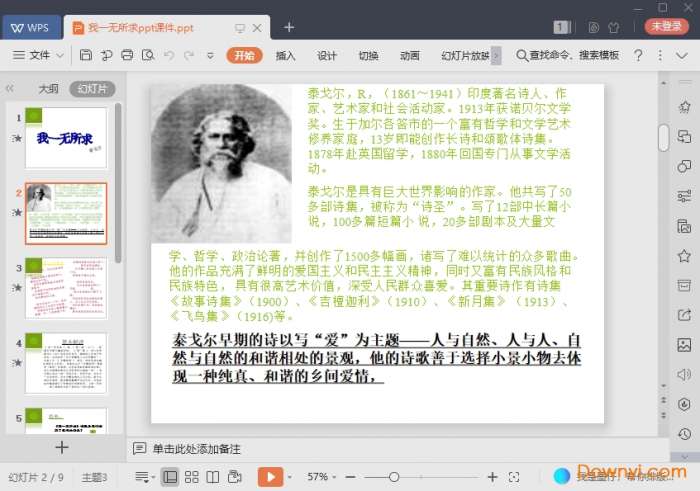700x491 pixels.
Task: Click the vertical scrollbar thumb of slide area
Action: click(663, 138)
